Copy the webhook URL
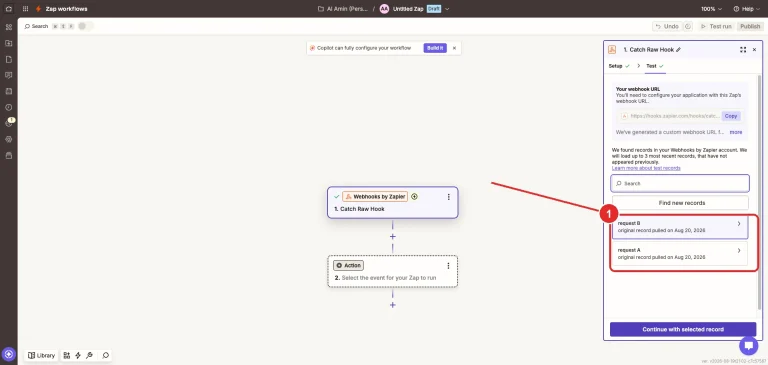 click(731, 116)
